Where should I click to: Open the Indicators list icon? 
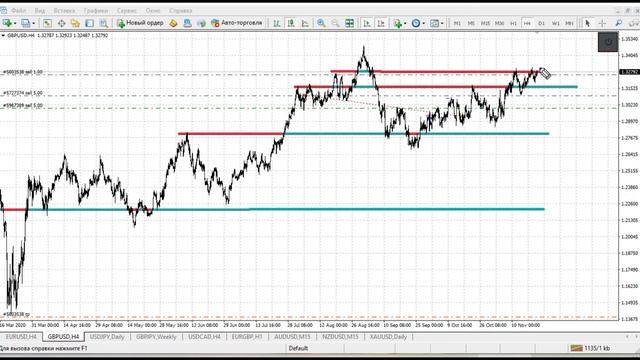point(397,23)
